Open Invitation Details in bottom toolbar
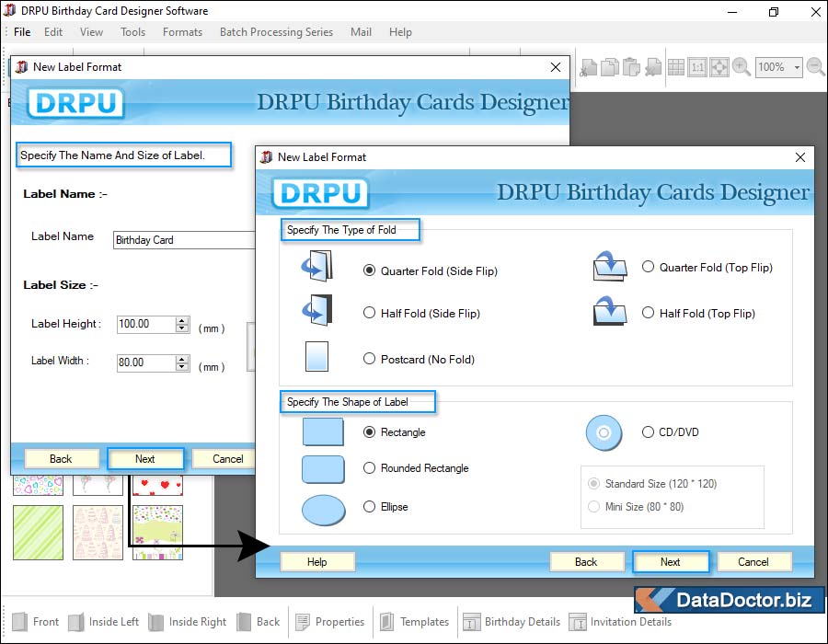Image resolution: width=828 pixels, height=644 pixels. point(620,622)
